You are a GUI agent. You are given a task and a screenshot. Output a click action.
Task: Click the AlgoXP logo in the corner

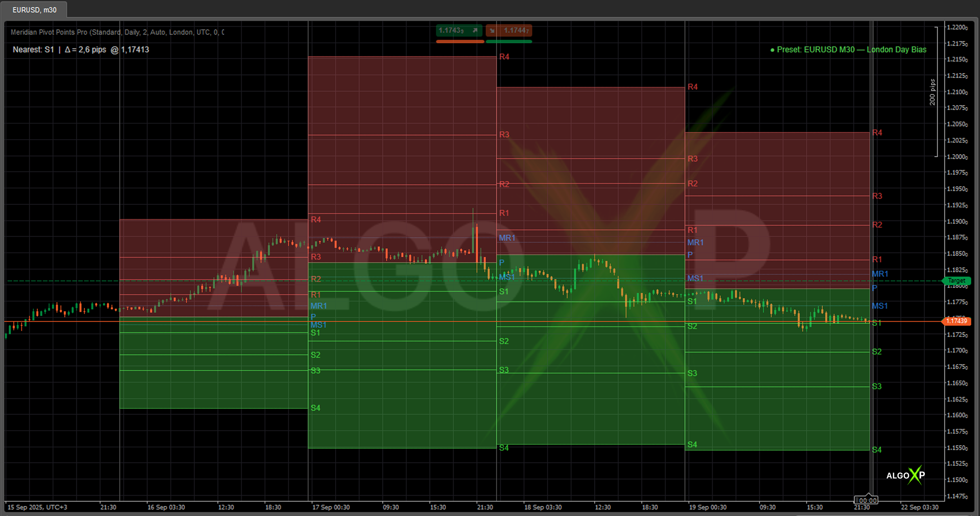click(x=905, y=475)
